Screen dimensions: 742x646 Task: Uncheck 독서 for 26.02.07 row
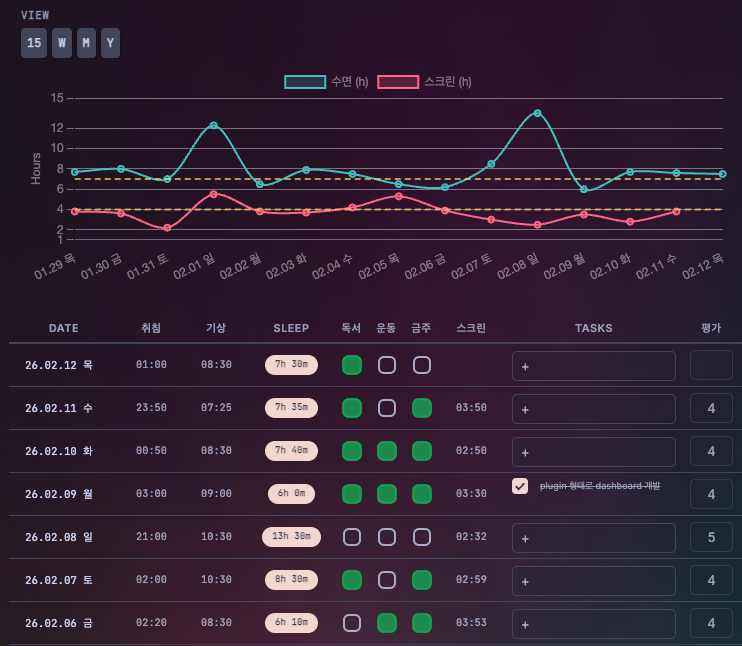tap(352, 580)
